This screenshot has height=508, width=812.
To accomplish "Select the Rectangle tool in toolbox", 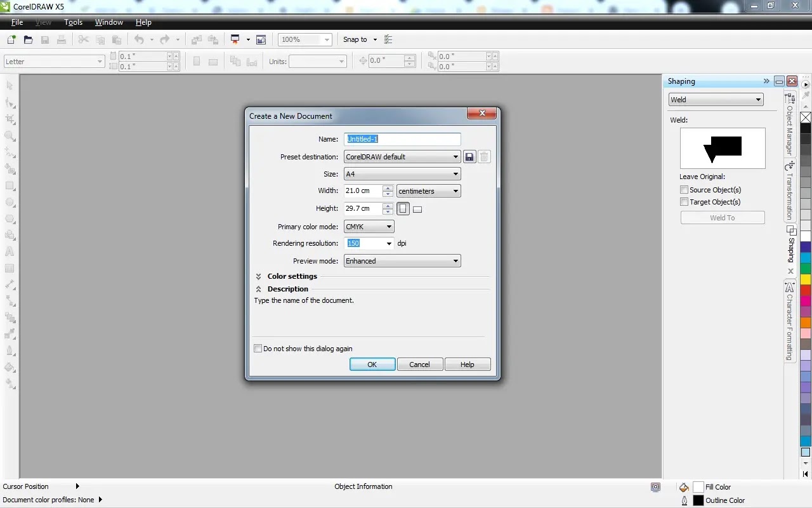I will 10,185.
